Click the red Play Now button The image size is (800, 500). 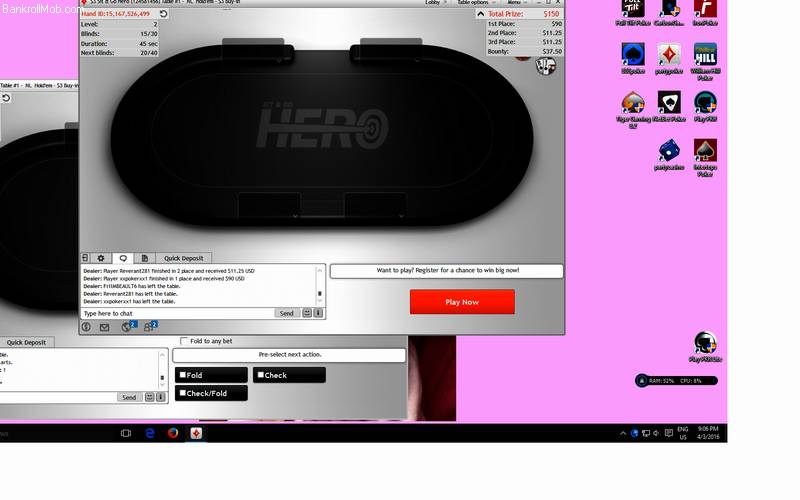(462, 302)
